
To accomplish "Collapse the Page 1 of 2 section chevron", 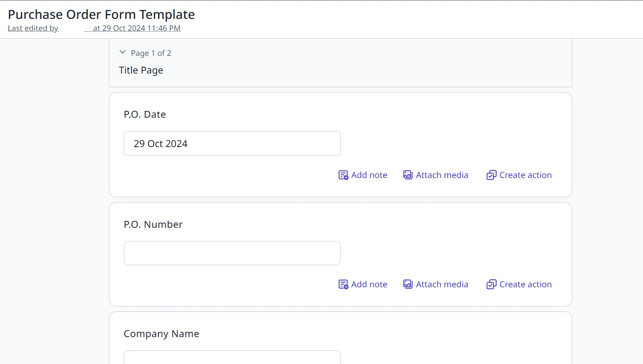I will pos(123,52).
